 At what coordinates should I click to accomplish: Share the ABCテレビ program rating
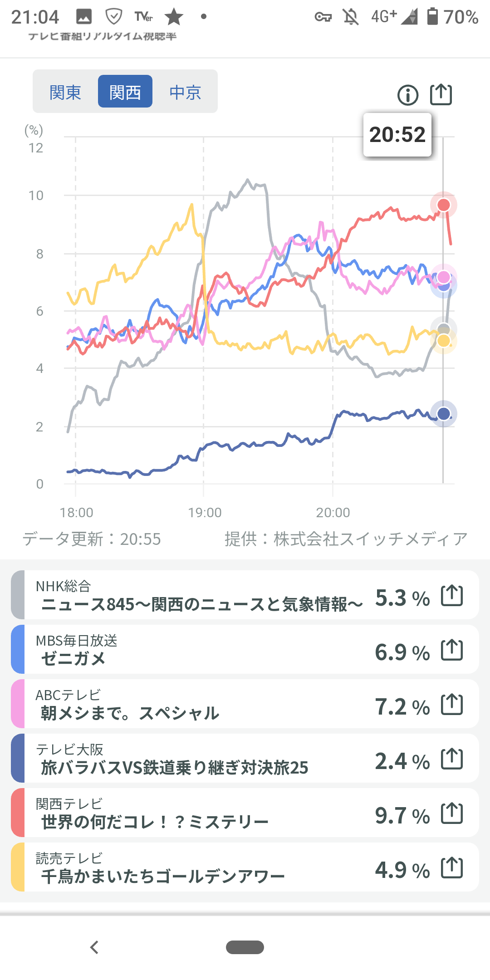pos(452,704)
